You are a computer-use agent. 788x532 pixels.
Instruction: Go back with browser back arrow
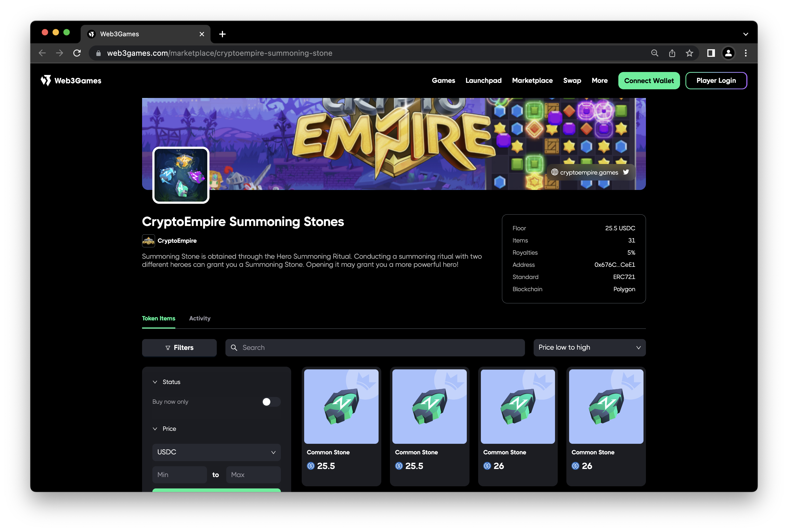[42, 53]
